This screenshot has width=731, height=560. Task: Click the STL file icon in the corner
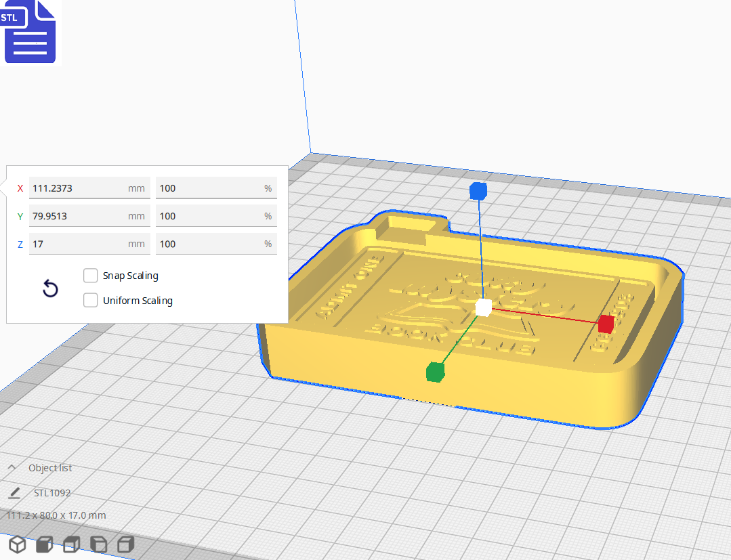pyautogui.click(x=30, y=32)
